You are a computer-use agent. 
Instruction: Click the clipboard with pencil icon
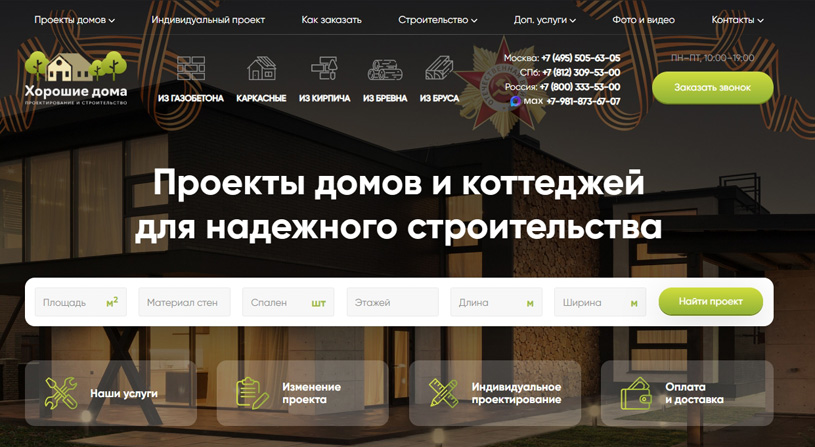[x=252, y=393]
